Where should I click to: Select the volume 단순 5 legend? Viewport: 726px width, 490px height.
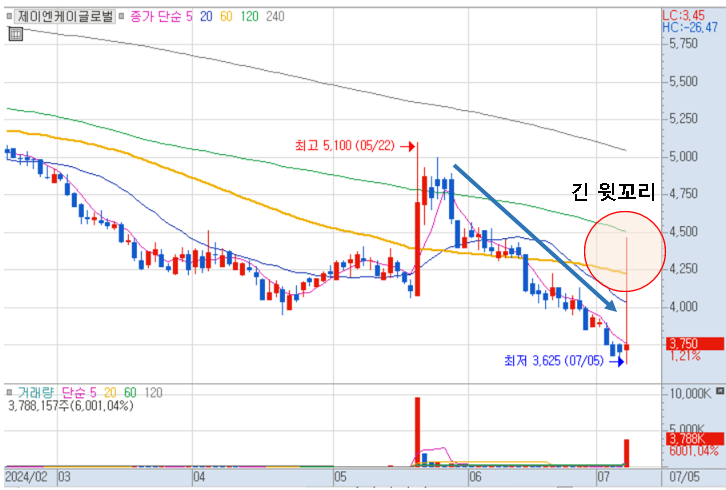point(79,393)
